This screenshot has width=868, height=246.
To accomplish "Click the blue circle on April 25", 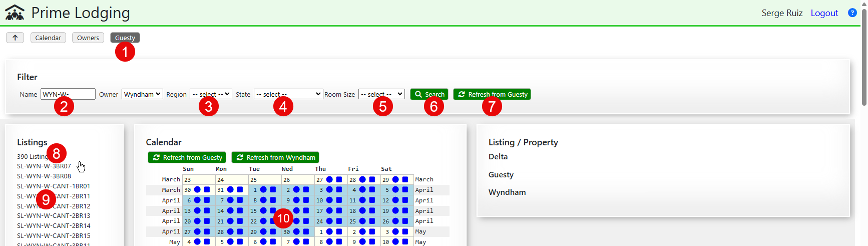I will [x=362, y=221].
